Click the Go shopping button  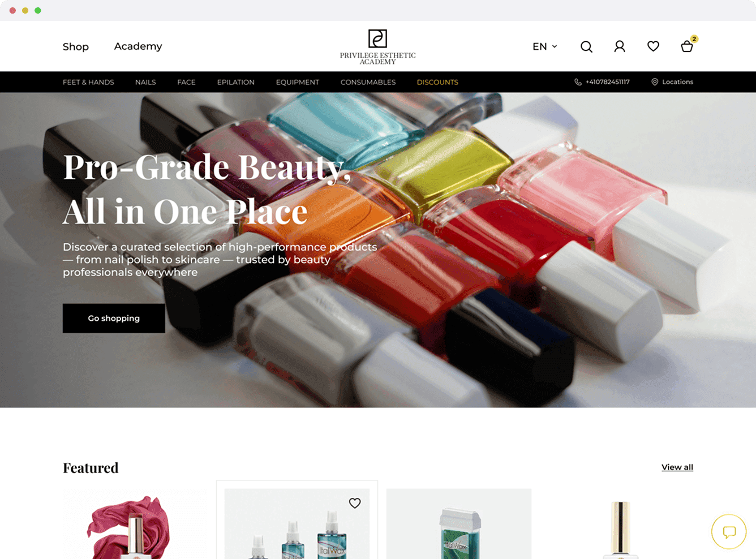[114, 318]
